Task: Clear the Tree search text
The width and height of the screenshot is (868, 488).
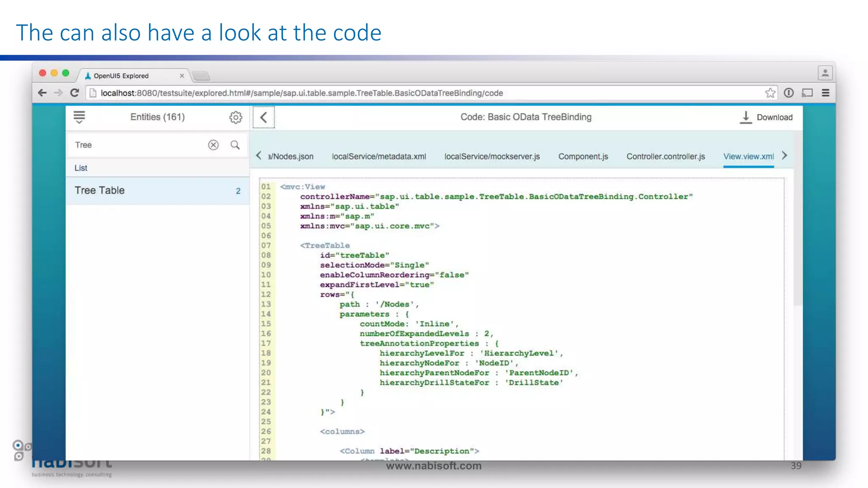Action: (213, 145)
